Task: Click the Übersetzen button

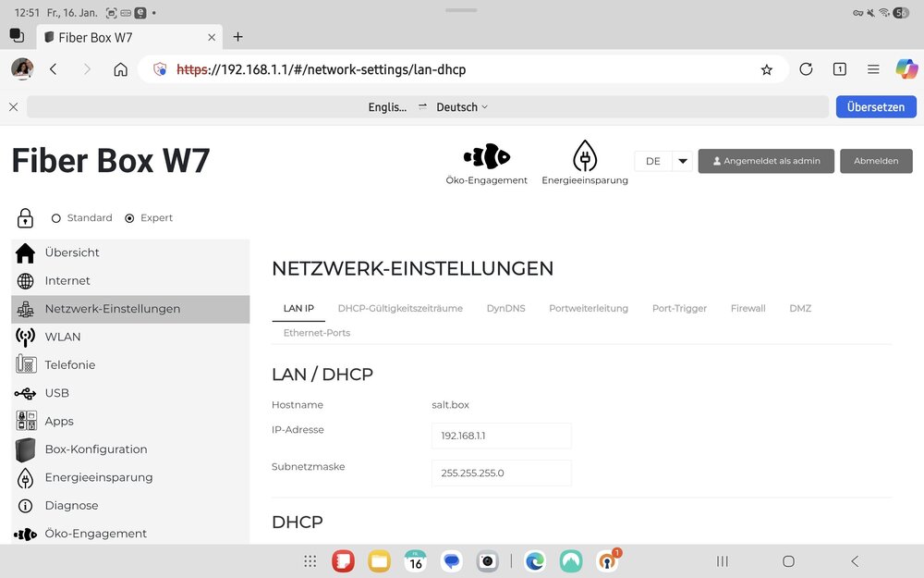Action: click(x=876, y=106)
